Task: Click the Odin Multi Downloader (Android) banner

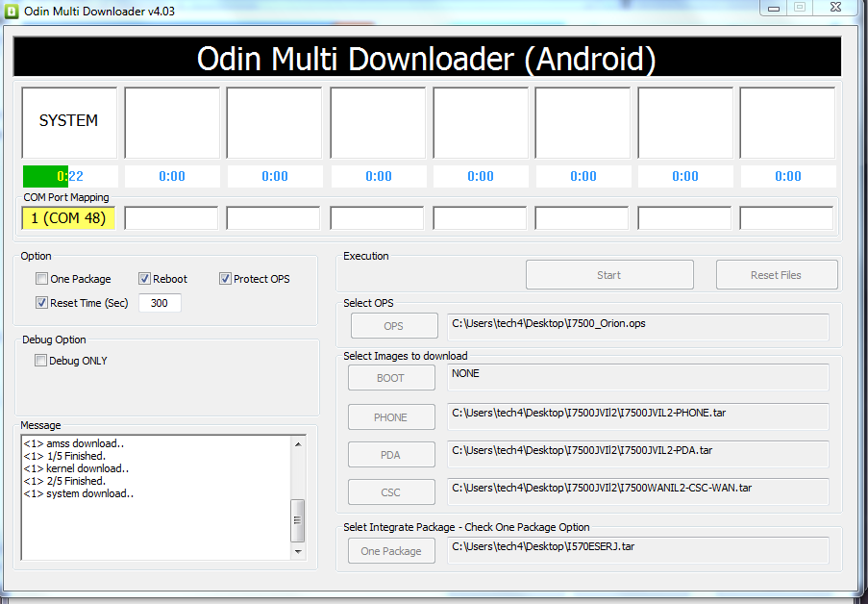Action: (427, 57)
